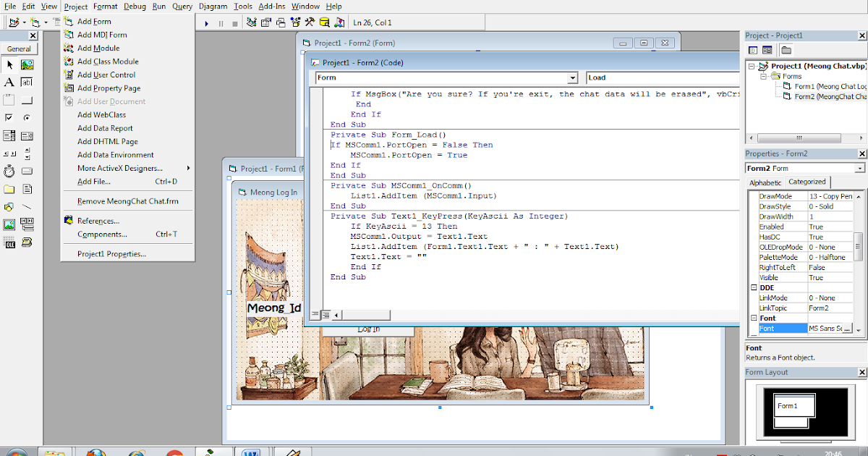
Task: Choose Components... from Project menu
Action: [x=127, y=235]
